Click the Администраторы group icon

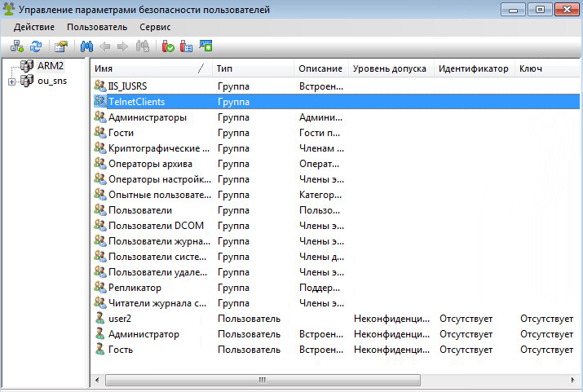point(99,117)
